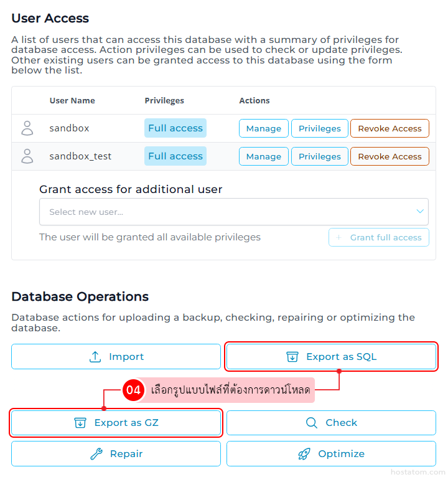Revoke Access for the sandbox user
Image resolution: width=448 pixels, height=477 pixels.
point(390,128)
